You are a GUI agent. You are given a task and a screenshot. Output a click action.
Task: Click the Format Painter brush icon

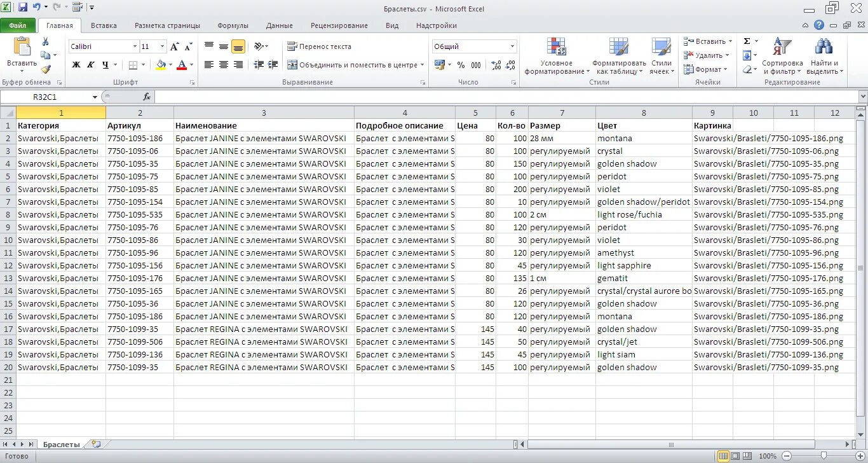46,69
